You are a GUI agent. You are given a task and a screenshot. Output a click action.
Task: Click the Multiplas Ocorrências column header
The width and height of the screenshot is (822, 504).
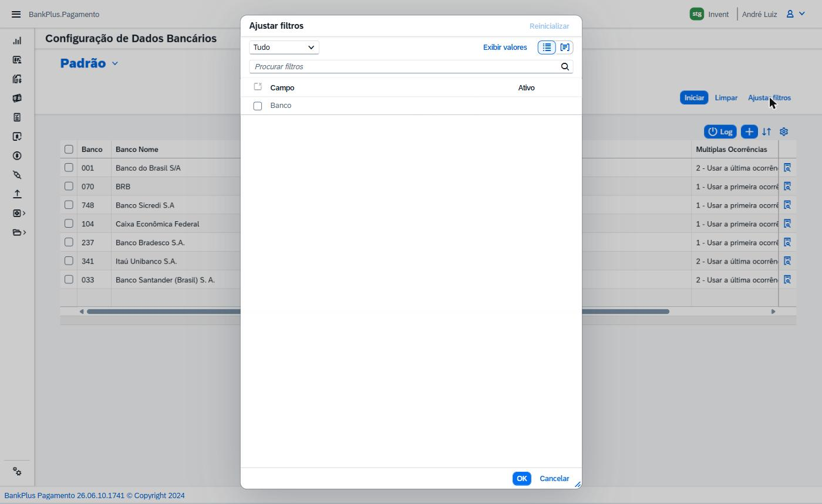732,150
